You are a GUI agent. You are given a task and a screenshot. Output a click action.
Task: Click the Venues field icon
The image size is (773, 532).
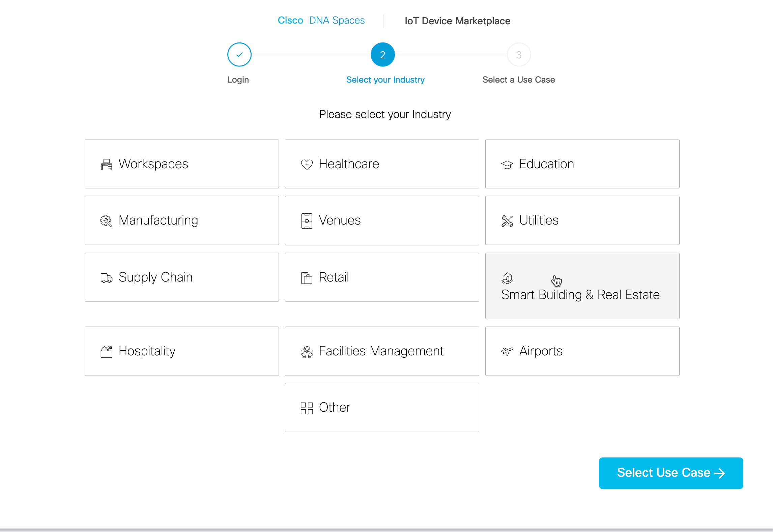click(307, 221)
